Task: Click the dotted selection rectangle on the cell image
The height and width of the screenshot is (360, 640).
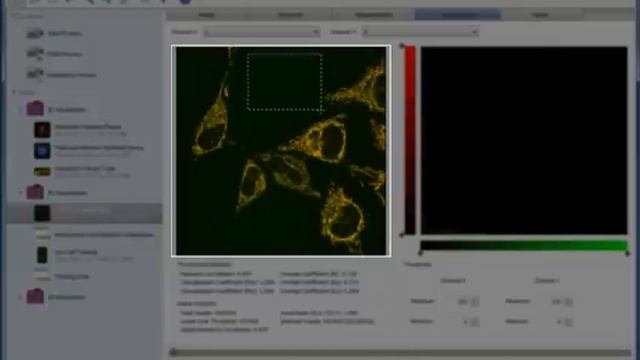Action: [x=284, y=82]
